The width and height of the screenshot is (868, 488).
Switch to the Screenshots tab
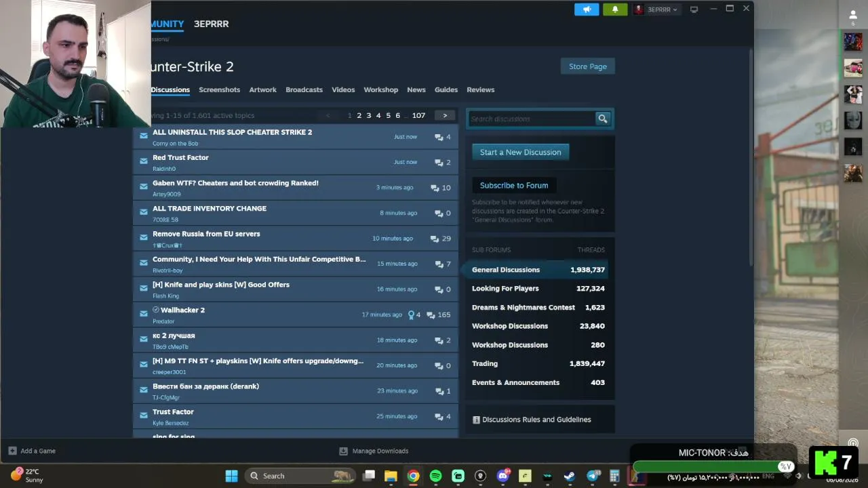[219, 89]
